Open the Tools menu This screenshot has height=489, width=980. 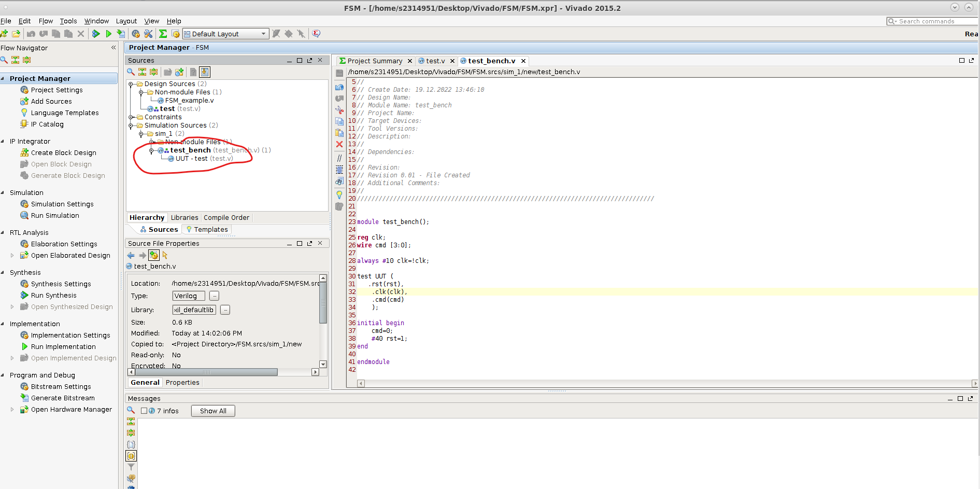(68, 21)
